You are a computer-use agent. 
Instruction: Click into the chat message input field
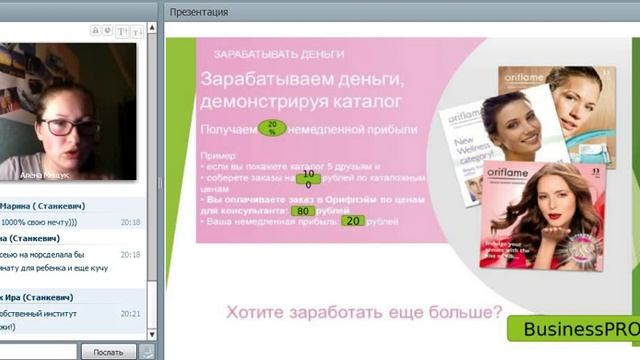pyautogui.click(x=38, y=352)
